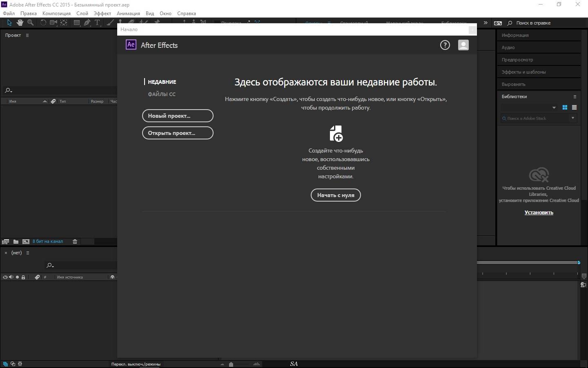Image resolution: width=588 pixels, height=368 pixels.
Task: Click the workspace sync settings icon
Action: tap(498, 23)
